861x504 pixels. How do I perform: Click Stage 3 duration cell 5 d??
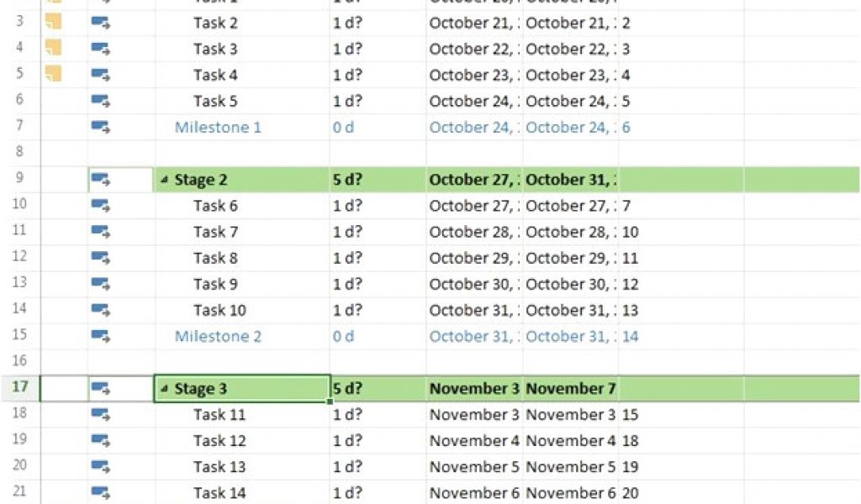click(377, 389)
